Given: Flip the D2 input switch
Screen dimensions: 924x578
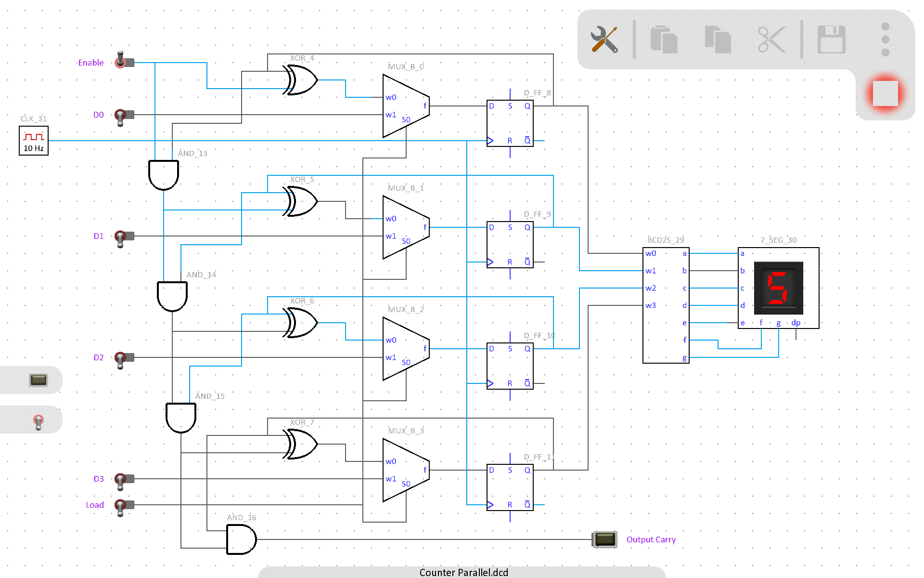Looking at the screenshot, I should coord(124,359).
